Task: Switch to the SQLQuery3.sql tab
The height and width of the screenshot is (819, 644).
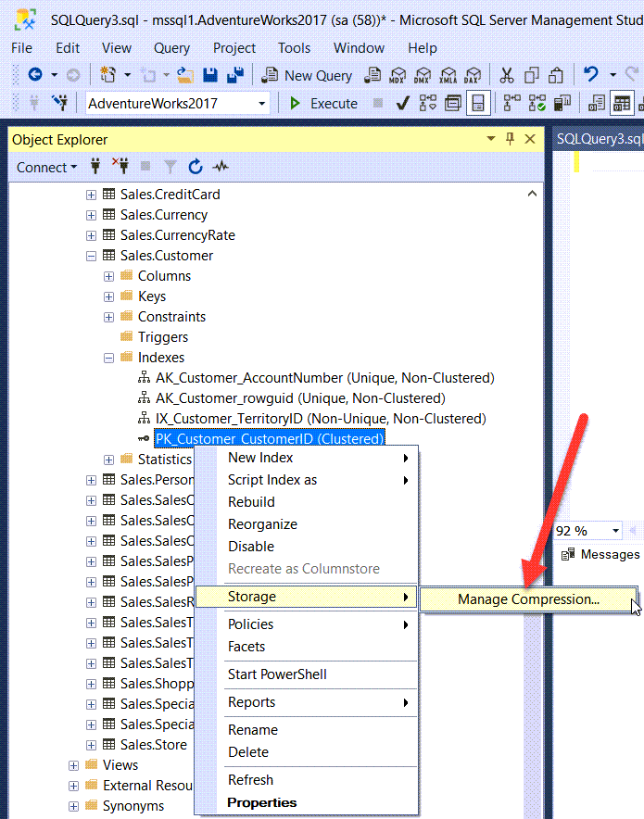Action: point(599,139)
